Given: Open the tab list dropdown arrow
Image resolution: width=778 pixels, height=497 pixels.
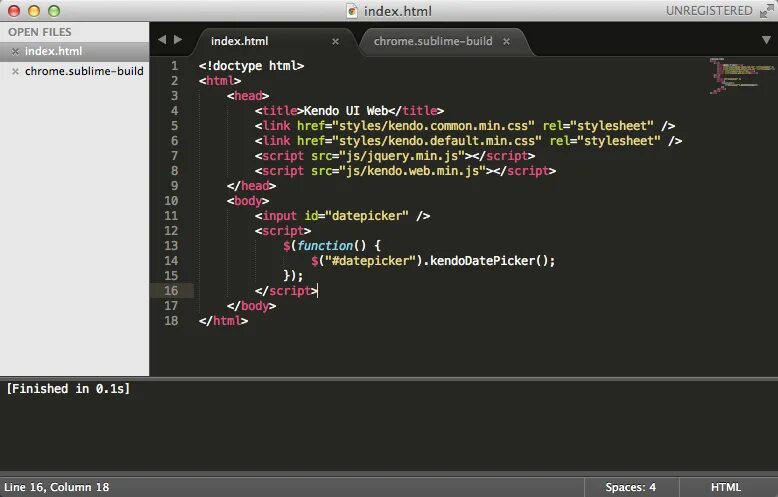Looking at the screenshot, I should (x=766, y=40).
